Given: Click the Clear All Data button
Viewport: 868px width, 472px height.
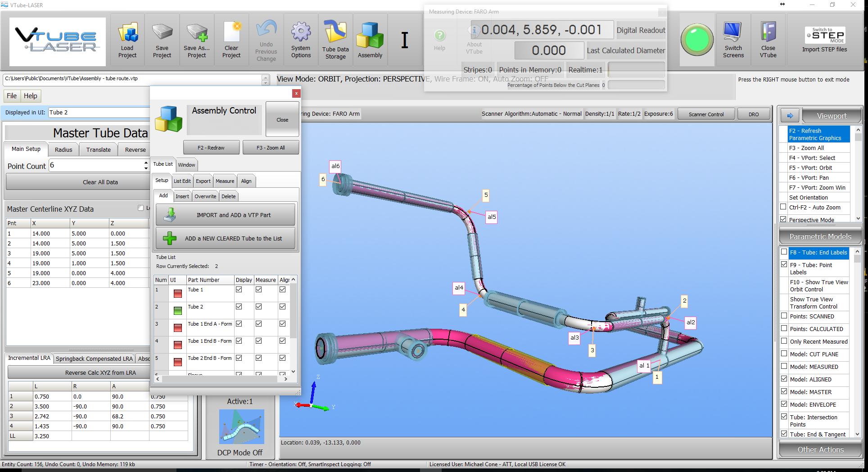Looking at the screenshot, I should (x=100, y=182).
